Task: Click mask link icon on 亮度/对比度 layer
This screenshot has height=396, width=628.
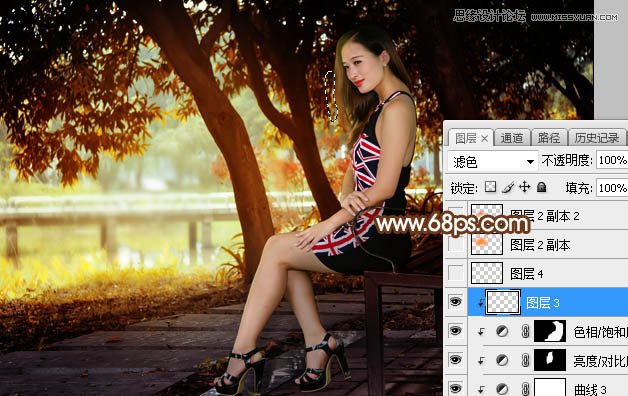Action: [525, 360]
